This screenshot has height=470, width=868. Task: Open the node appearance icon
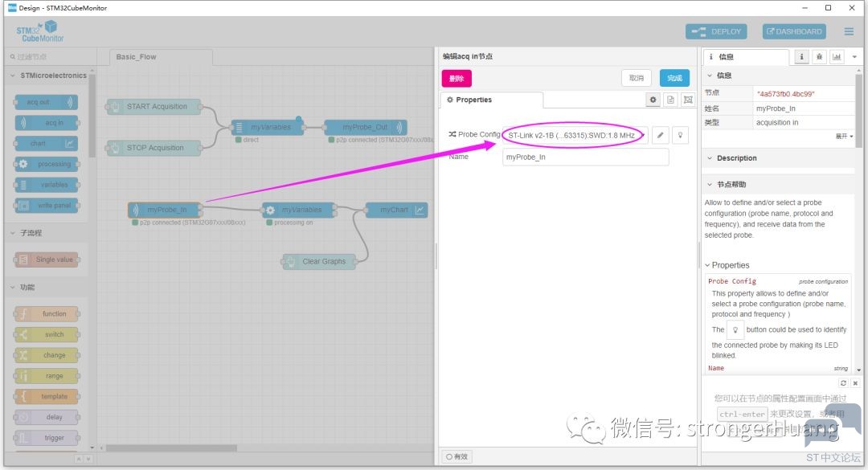[688, 100]
